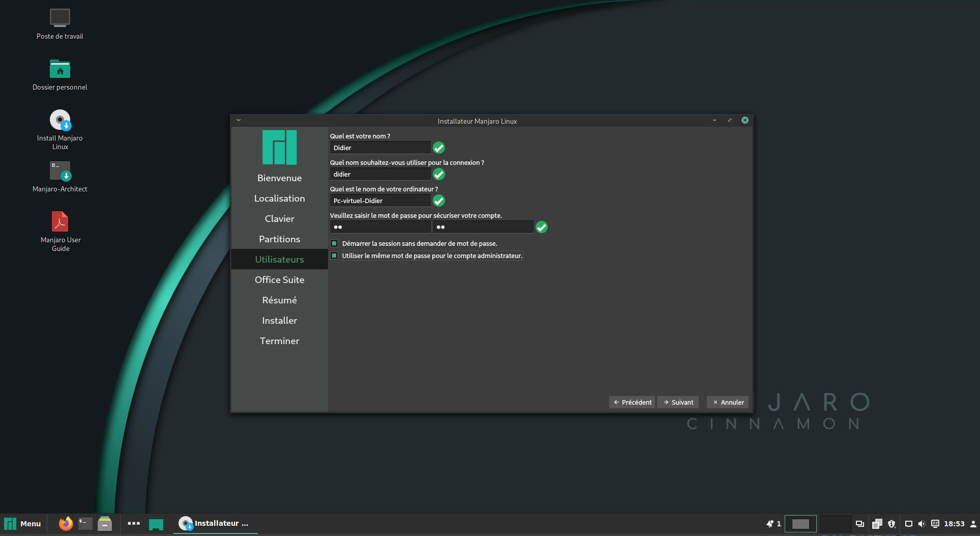Go to the Partitions step

click(x=279, y=239)
